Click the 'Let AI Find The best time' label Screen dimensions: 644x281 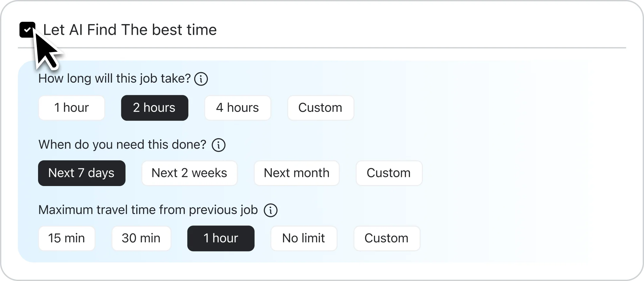tap(130, 30)
